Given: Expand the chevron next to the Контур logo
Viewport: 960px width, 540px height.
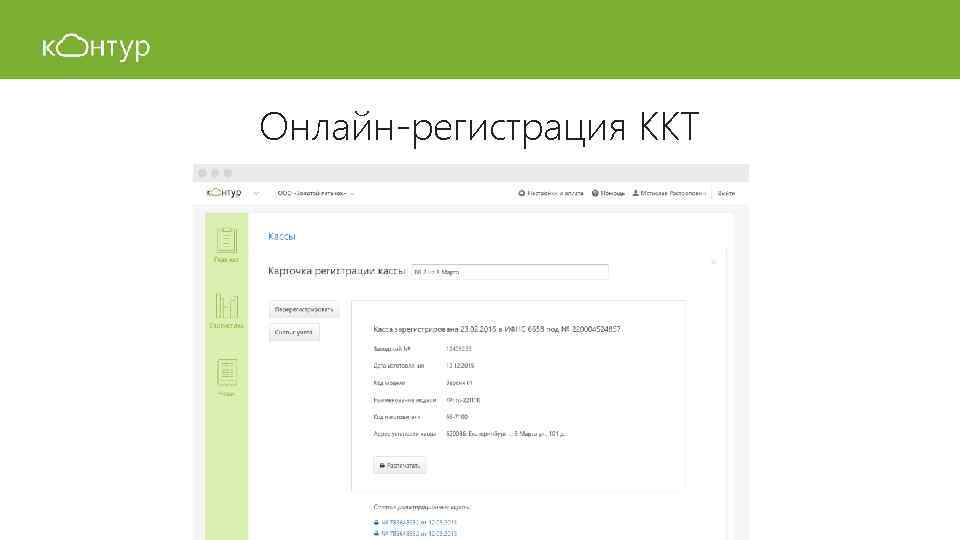Looking at the screenshot, I should click(x=257, y=193).
